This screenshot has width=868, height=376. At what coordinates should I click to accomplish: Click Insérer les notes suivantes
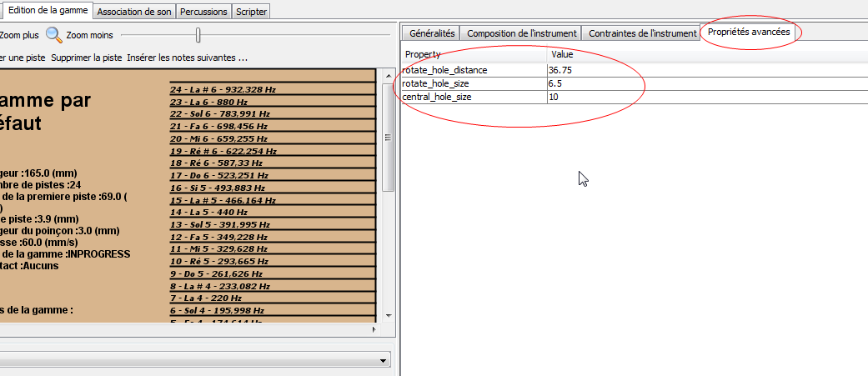[188, 58]
